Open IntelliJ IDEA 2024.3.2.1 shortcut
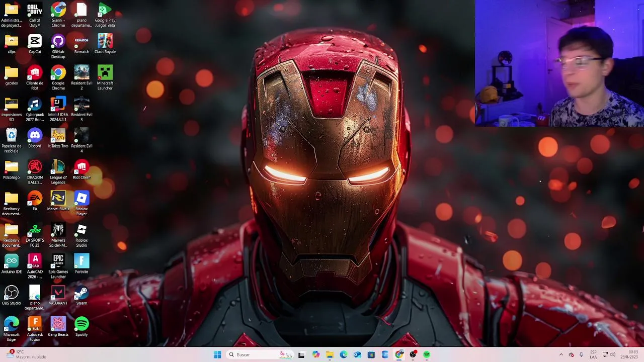 [58, 110]
